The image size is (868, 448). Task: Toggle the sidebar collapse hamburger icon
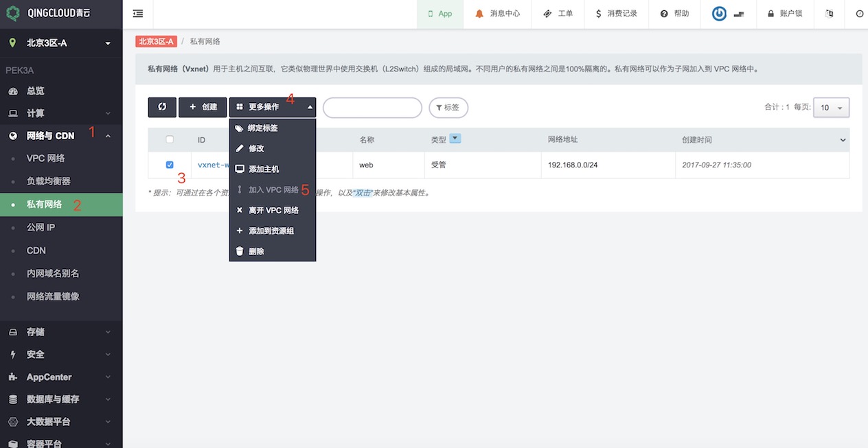[138, 14]
